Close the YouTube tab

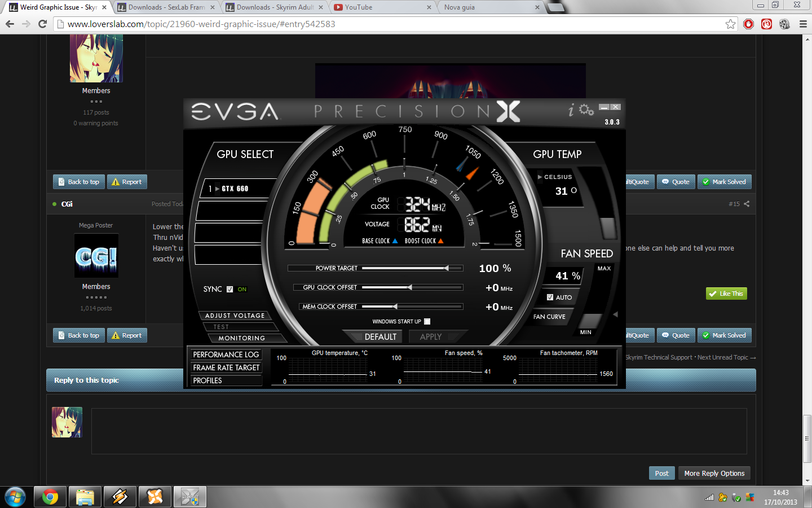coord(429,7)
